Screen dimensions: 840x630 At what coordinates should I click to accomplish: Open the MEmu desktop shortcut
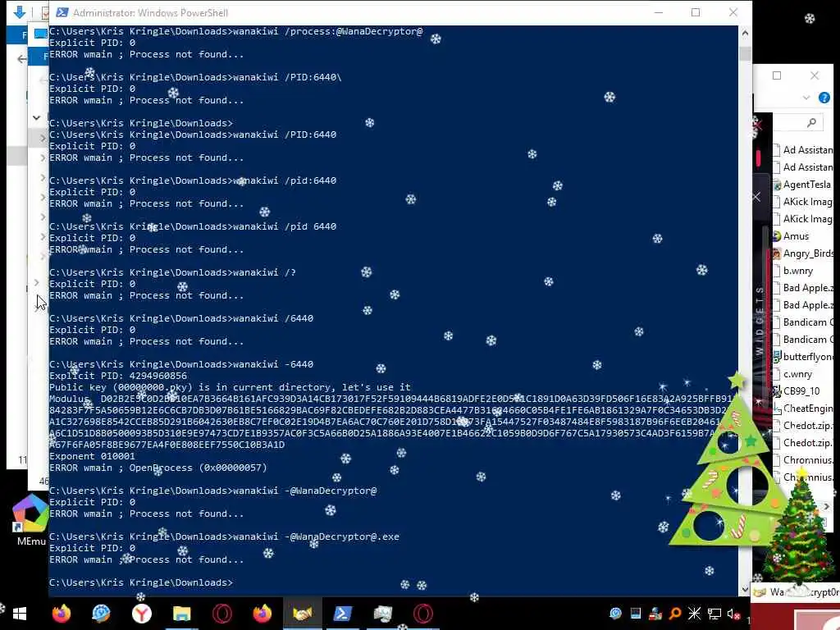[x=30, y=519]
